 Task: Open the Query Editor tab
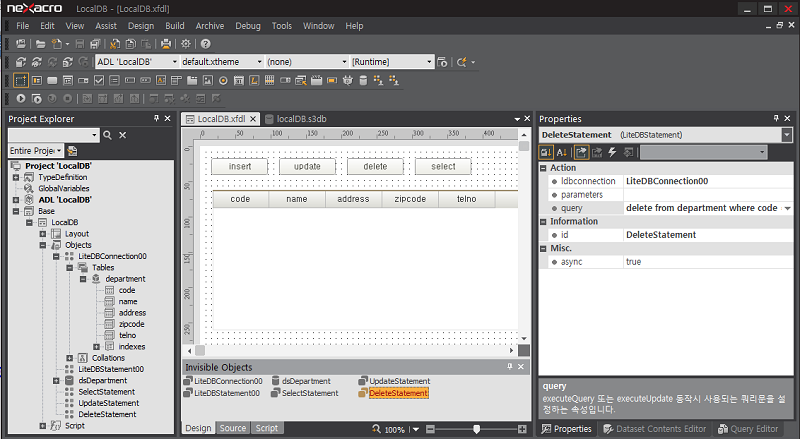tap(748, 429)
